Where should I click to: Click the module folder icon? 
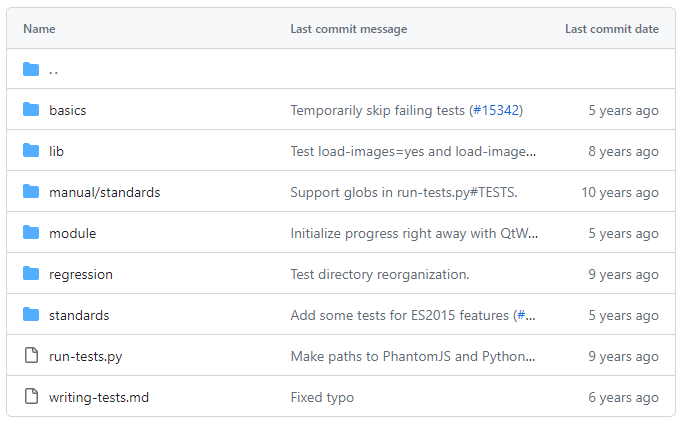point(31,233)
